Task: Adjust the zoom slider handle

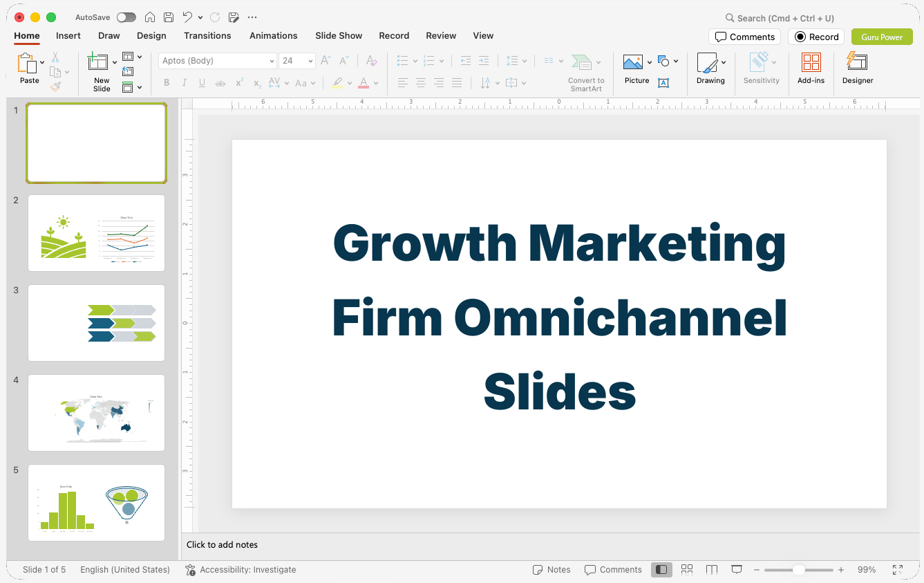Action: tap(799, 570)
